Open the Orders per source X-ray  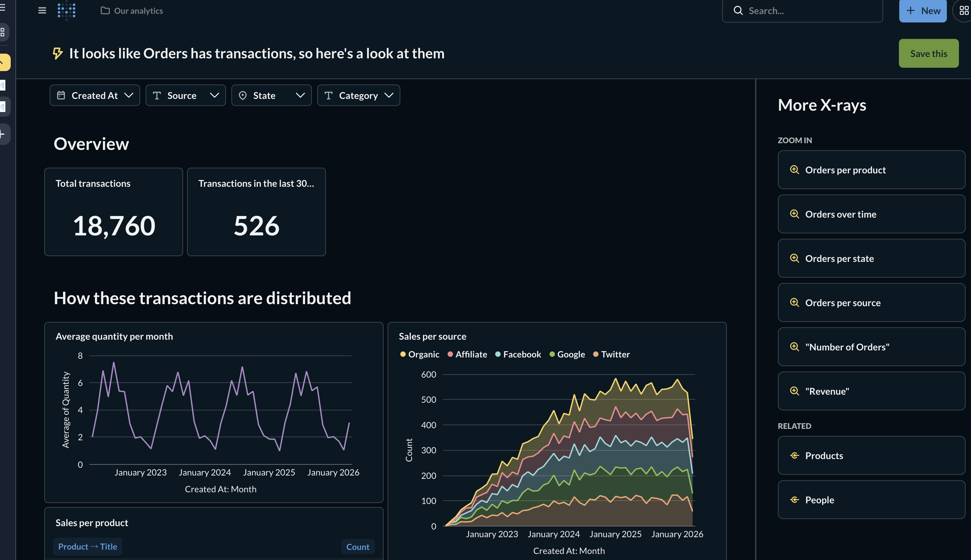(871, 302)
